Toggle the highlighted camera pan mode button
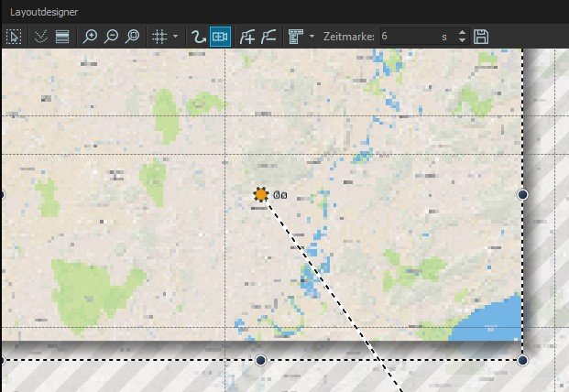The width and height of the screenshot is (569, 392). [x=220, y=37]
